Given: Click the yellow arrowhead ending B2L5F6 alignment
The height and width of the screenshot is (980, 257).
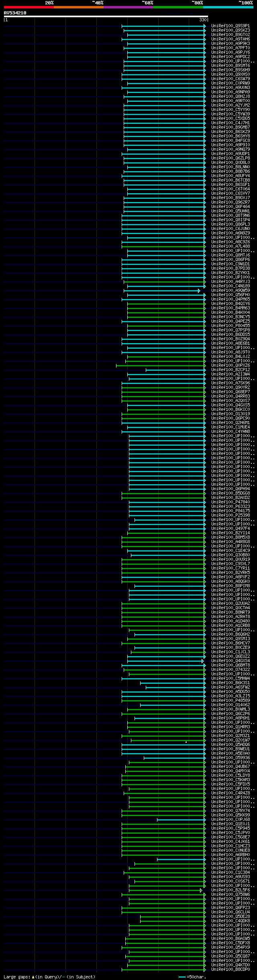Looking at the screenshot, I should click(x=201, y=890).
